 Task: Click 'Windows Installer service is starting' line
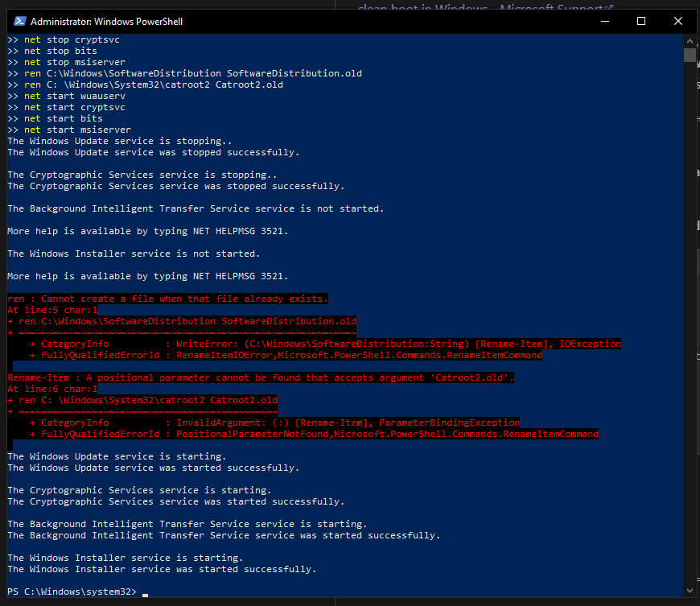click(126, 558)
